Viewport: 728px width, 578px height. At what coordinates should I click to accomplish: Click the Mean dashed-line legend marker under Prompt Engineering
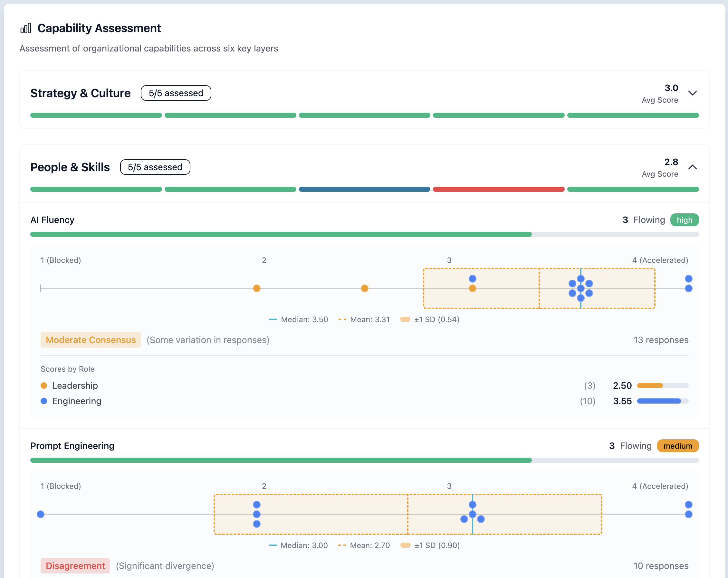(342, 545)
